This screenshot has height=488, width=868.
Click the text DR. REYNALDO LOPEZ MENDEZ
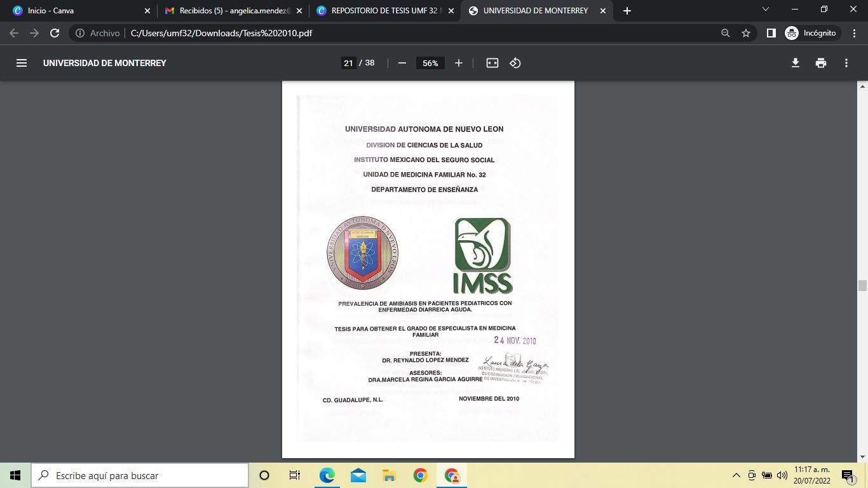(425, 360)
